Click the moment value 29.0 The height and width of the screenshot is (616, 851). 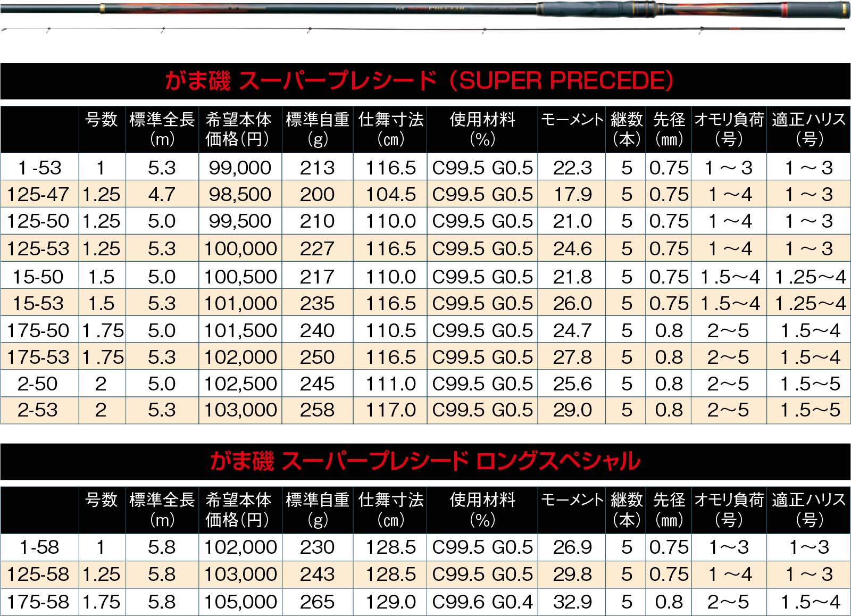pos(572,410)
